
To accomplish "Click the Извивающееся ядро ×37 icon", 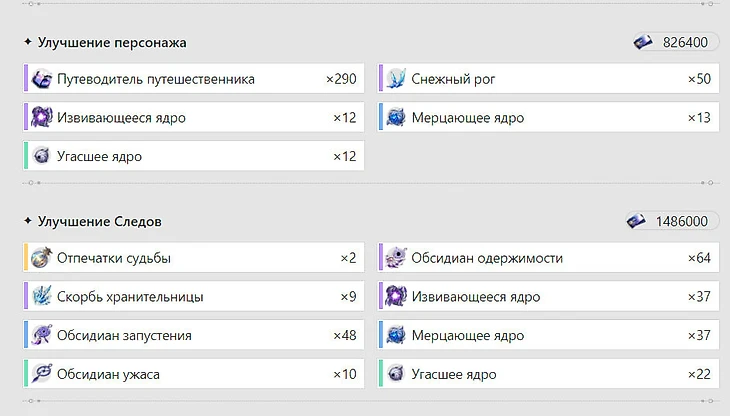I will click(396, 297).
